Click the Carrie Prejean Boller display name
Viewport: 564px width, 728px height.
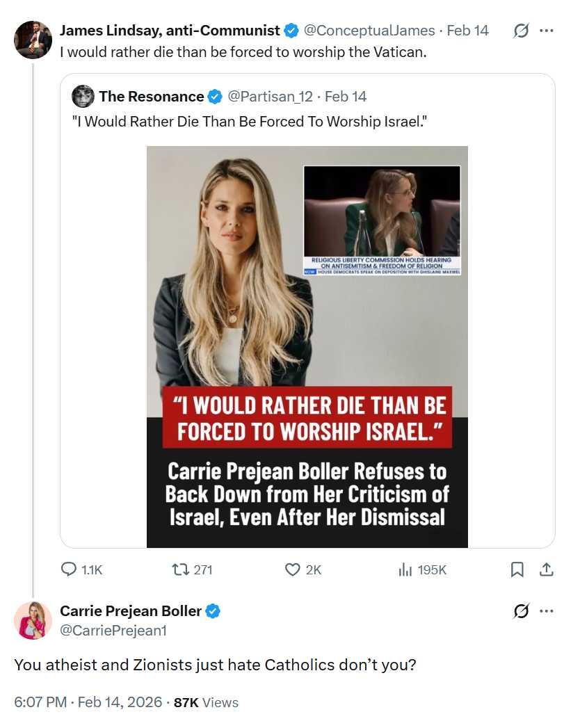(131, 611)
